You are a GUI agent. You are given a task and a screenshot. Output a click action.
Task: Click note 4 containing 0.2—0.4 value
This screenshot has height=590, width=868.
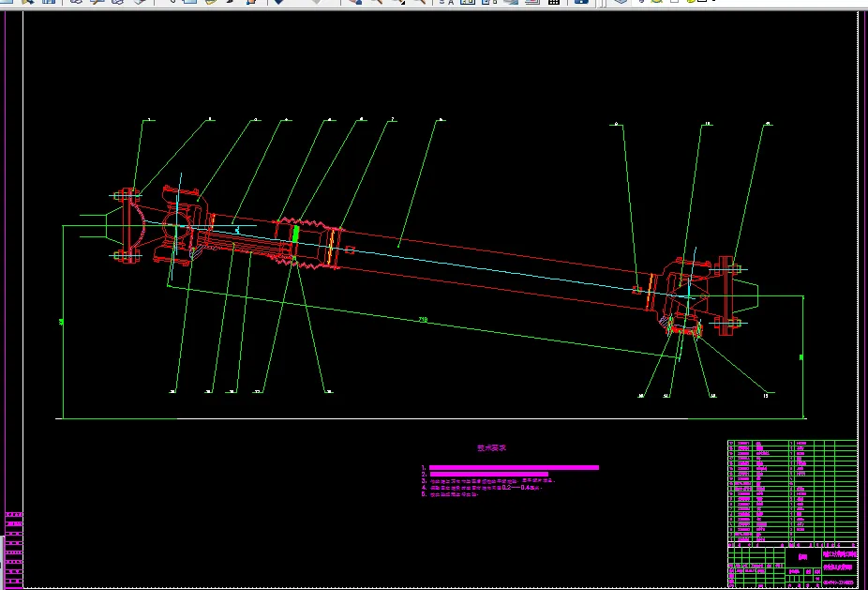coord(482,488)
